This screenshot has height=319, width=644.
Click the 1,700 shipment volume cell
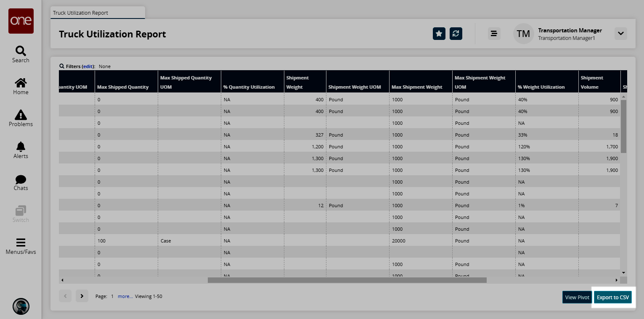(x=599, y=147)
